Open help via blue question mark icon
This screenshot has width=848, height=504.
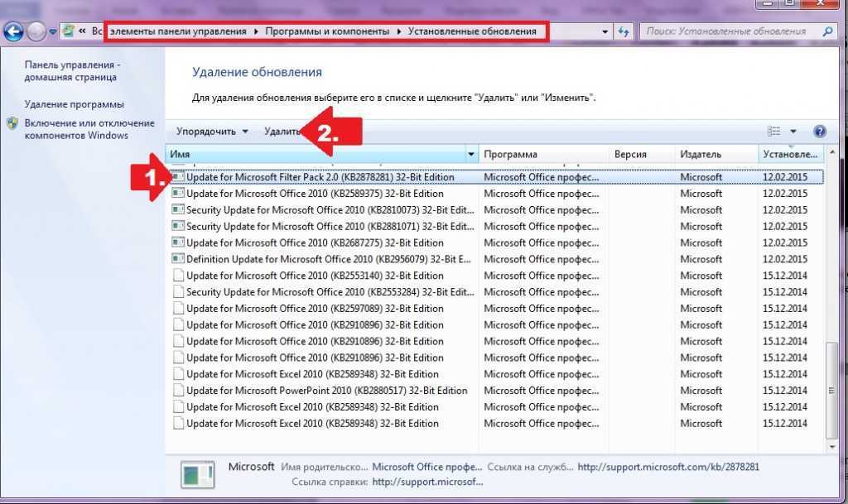(820, 132)
